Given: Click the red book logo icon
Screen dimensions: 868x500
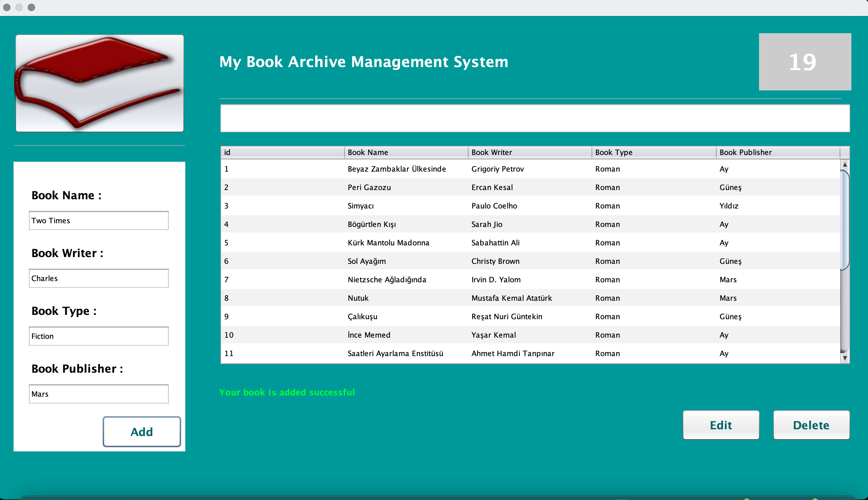Looking at the screenshot, I should 99,83.
